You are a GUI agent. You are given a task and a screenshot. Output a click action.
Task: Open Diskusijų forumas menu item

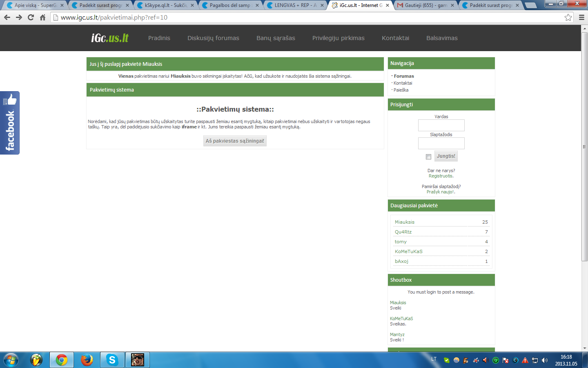tap(213, 38)
